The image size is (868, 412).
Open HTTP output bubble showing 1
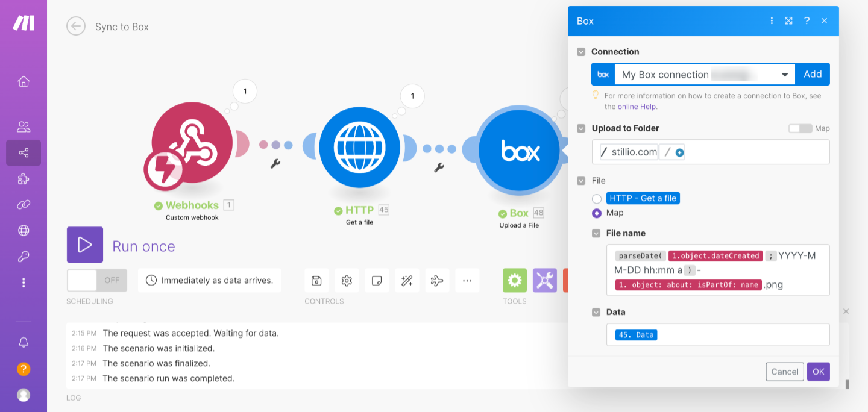tap(412, 96)
